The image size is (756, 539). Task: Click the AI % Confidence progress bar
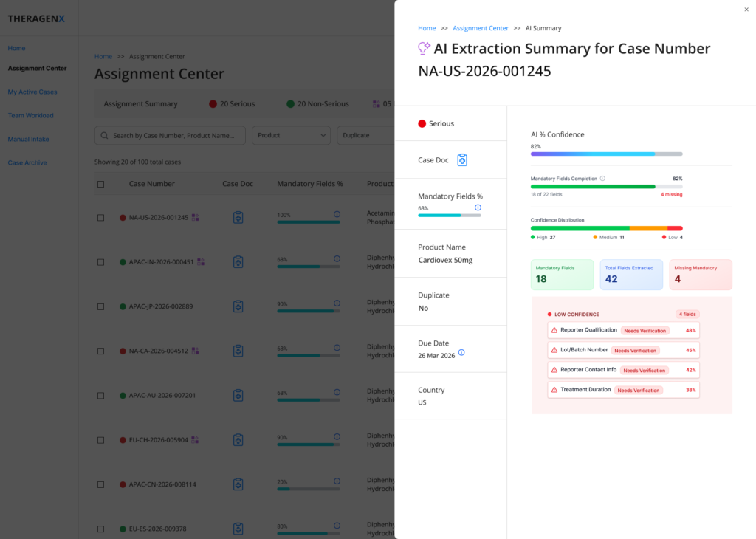(x=607, y=154)
